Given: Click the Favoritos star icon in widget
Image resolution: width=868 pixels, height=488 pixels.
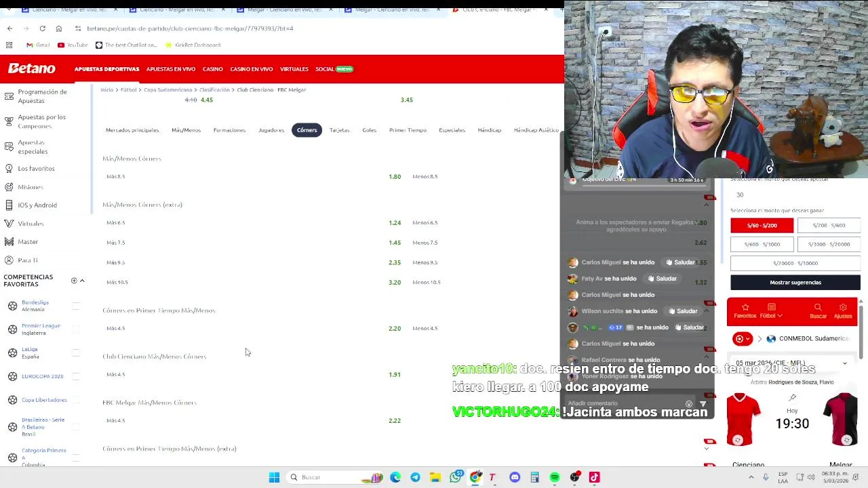Looking at the screenshot, I should click(745, 307).
